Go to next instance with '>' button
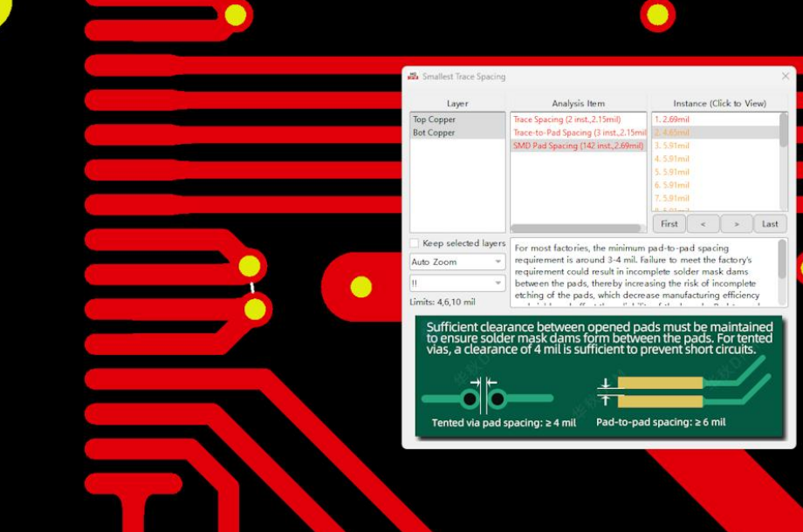This screenshot has height=532, width=803. point(736,224)
